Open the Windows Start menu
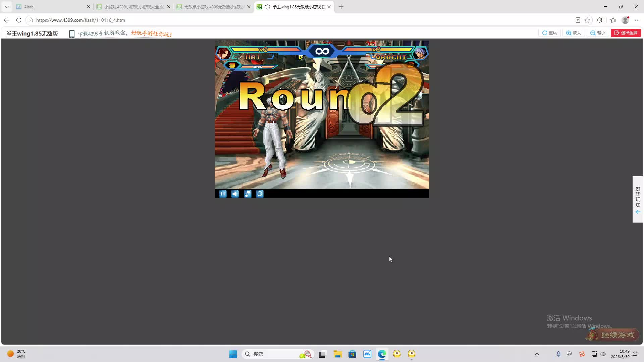The image size is (644, 362). pos(233,354)
